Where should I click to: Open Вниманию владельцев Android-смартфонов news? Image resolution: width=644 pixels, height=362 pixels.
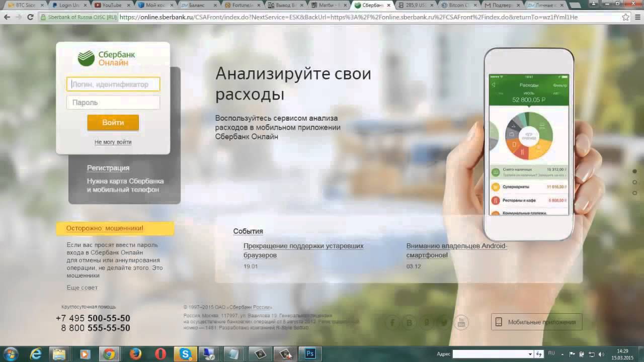click(x=457, y=250)
